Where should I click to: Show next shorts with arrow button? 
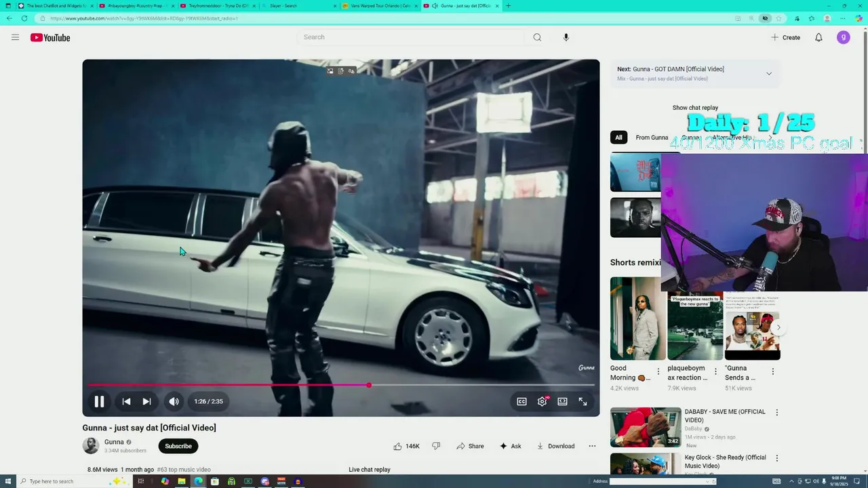click(778, 327)
